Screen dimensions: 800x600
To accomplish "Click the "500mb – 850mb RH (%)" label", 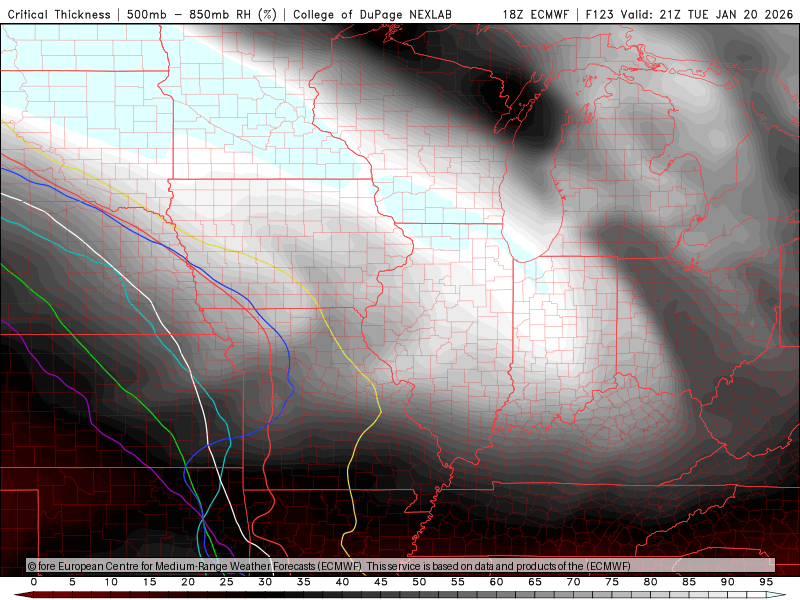I will 202,15.
